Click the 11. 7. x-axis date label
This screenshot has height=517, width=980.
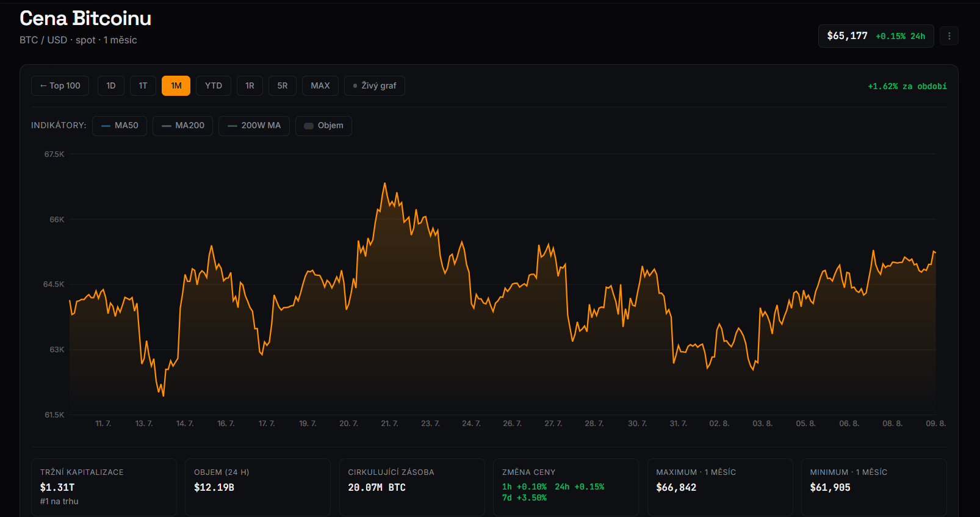(103, 423)
